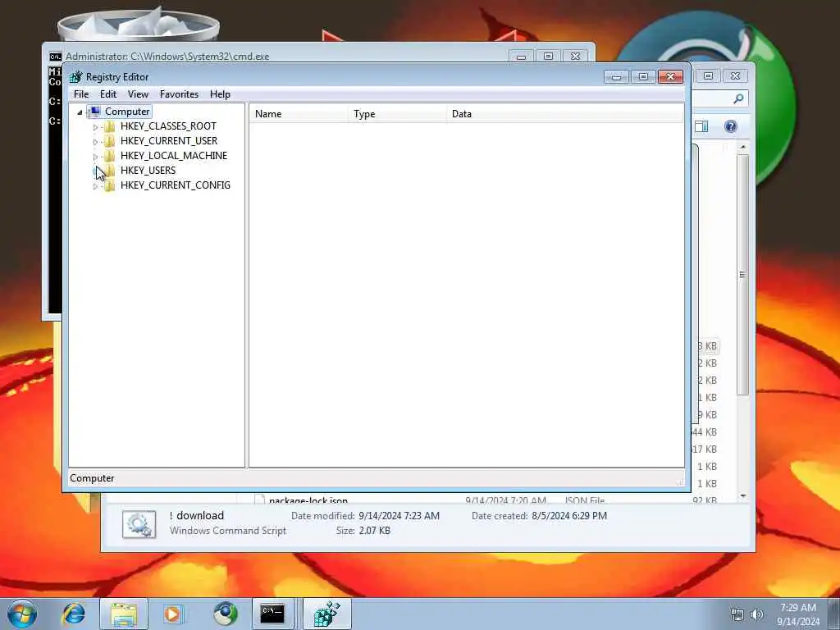The image size is (840, 630).
Task: Maximize the Registry Editor window
Action: click(x=643, y=76)
